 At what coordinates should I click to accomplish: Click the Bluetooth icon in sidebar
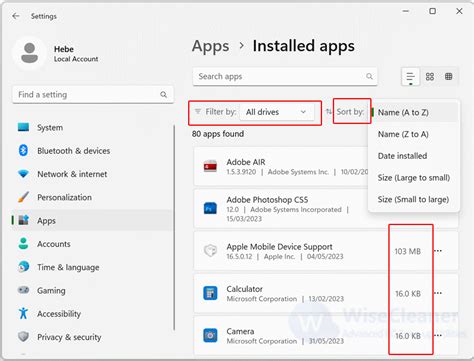coord(23,150)
